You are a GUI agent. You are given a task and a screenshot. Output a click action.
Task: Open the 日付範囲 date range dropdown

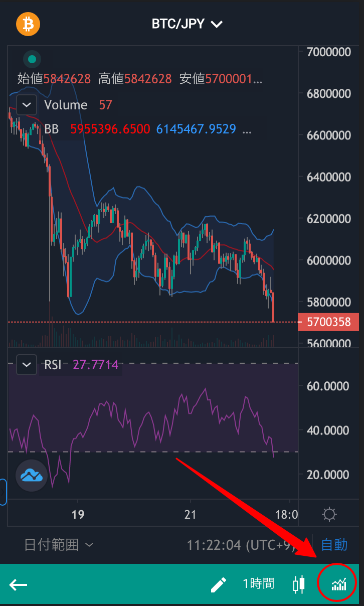tap(59, 545)
